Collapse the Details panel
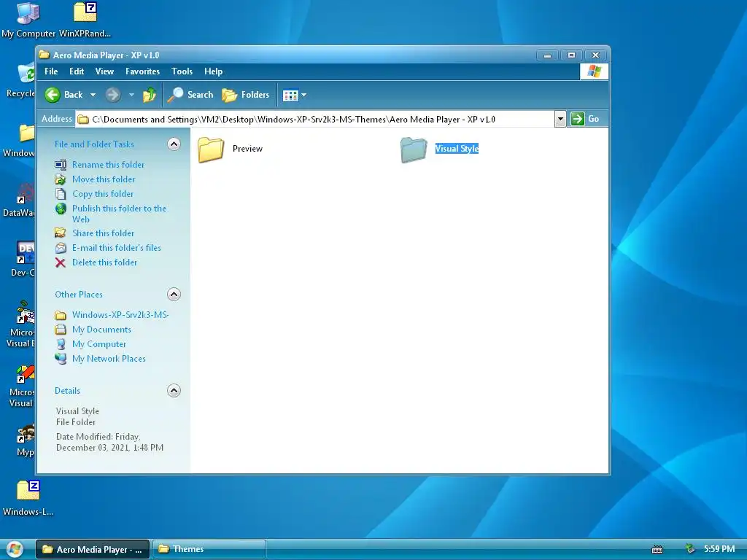The height and width of the screenshot is (560, 747). click(174, 391)
